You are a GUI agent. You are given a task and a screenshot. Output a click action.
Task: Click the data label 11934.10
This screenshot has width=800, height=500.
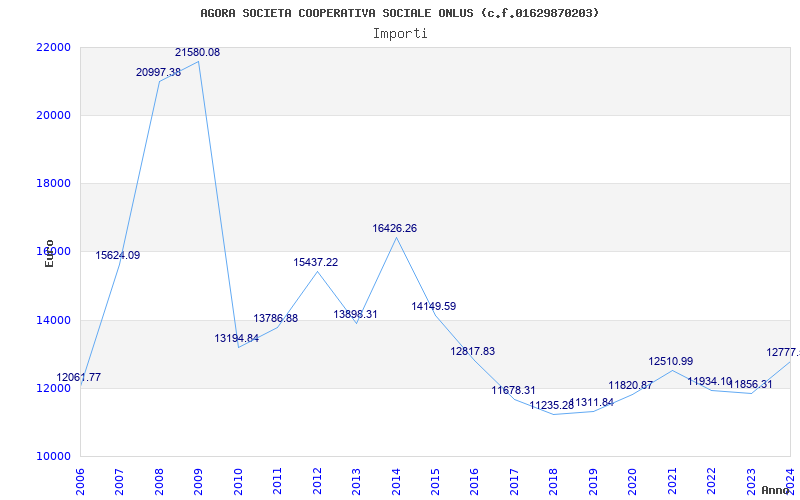[710, 382]
